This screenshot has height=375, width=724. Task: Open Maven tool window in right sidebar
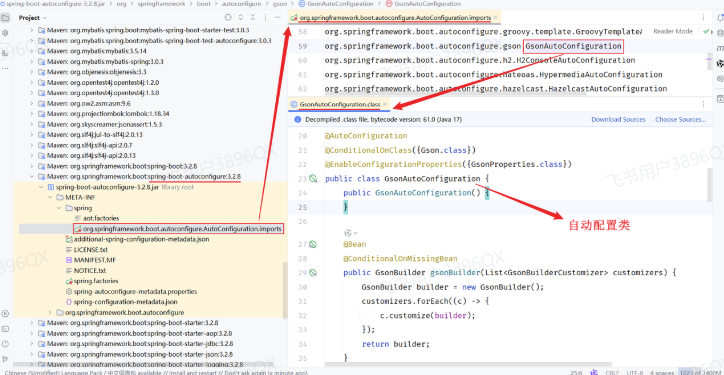(x=719, y=48)
